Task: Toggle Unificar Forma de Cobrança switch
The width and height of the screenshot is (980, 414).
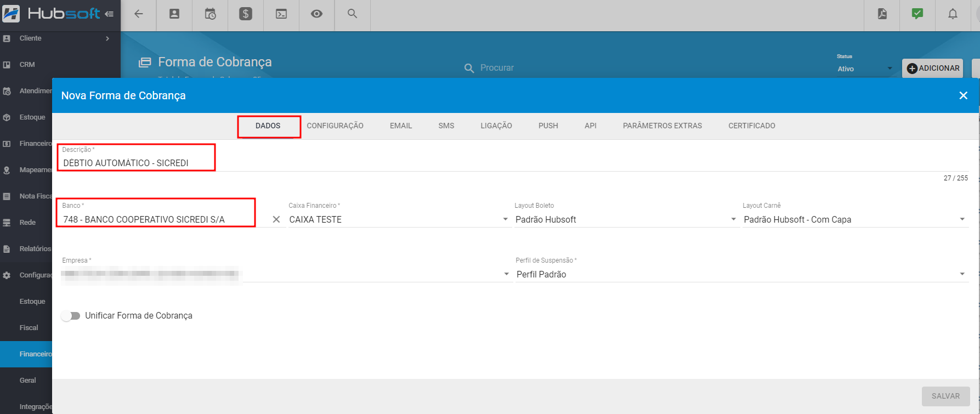Action: click(x=71, y=316)
